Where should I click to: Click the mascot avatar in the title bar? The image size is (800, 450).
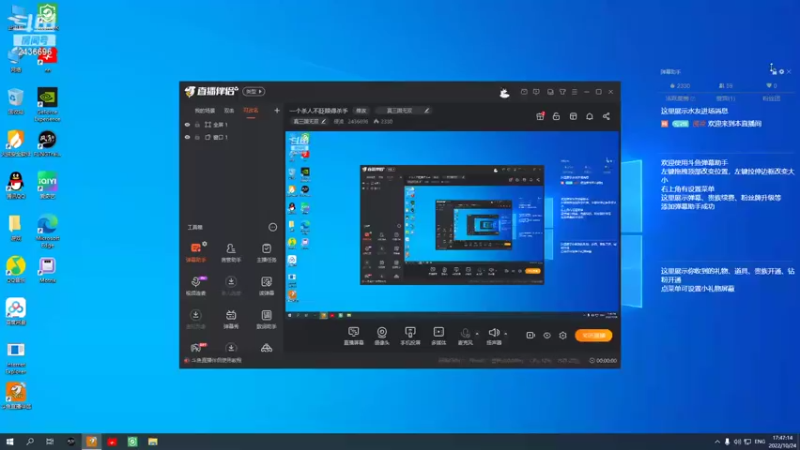(x=504, y=92)
